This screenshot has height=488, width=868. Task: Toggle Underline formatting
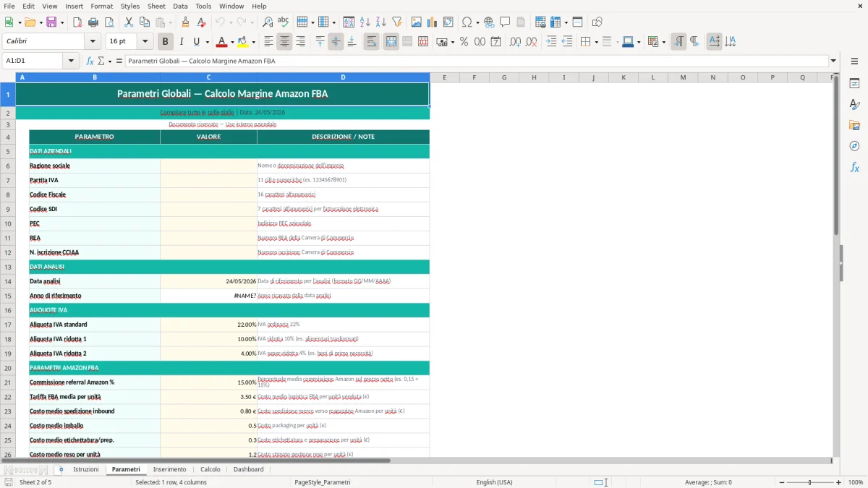(196, 42)
